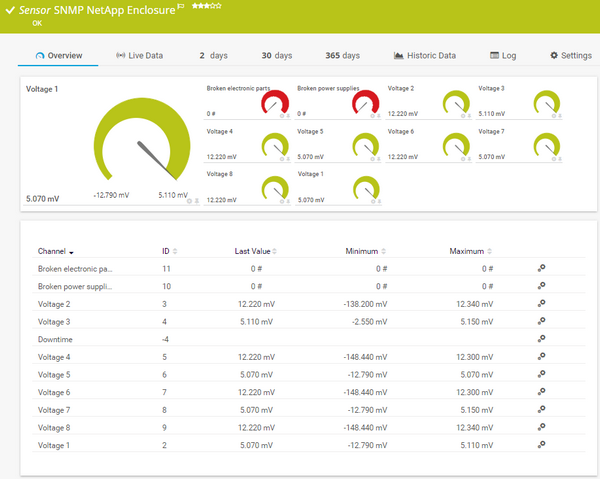The width and height of the screenshot is (600, 479).
Task: Click the sensor priority stars rating
Action: (x=206, y=7)
